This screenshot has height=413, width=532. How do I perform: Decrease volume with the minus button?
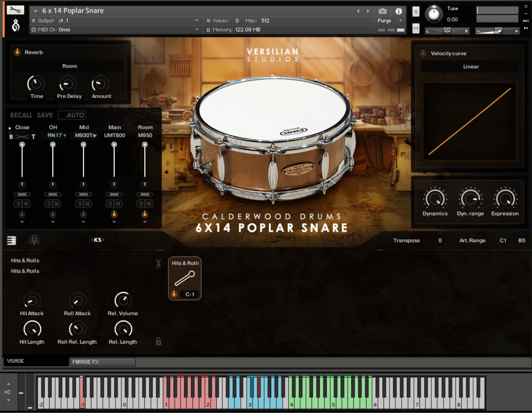(x=479, y=31)
